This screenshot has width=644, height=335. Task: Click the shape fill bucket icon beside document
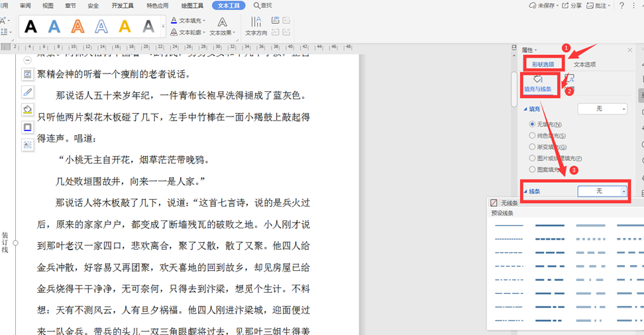pos(28,110)
